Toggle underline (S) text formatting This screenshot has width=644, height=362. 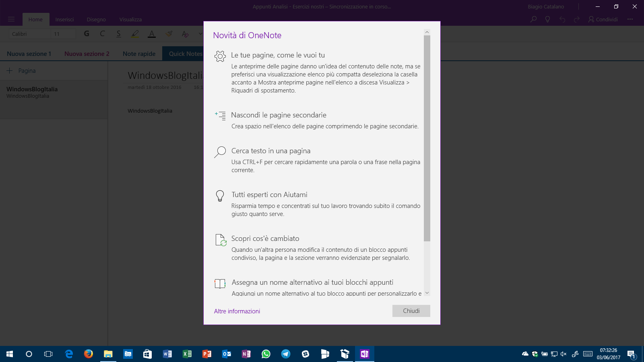(118, 34)
